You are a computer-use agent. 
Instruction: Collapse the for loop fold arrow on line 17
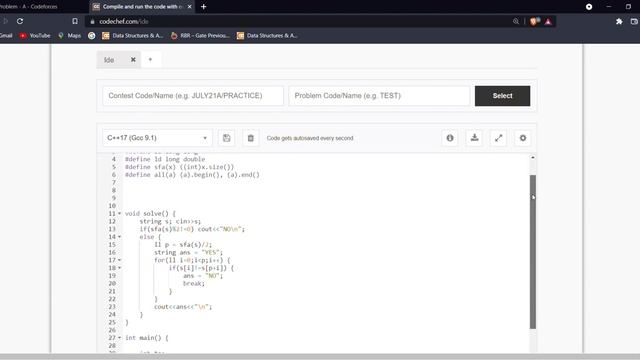click(120, 260)
